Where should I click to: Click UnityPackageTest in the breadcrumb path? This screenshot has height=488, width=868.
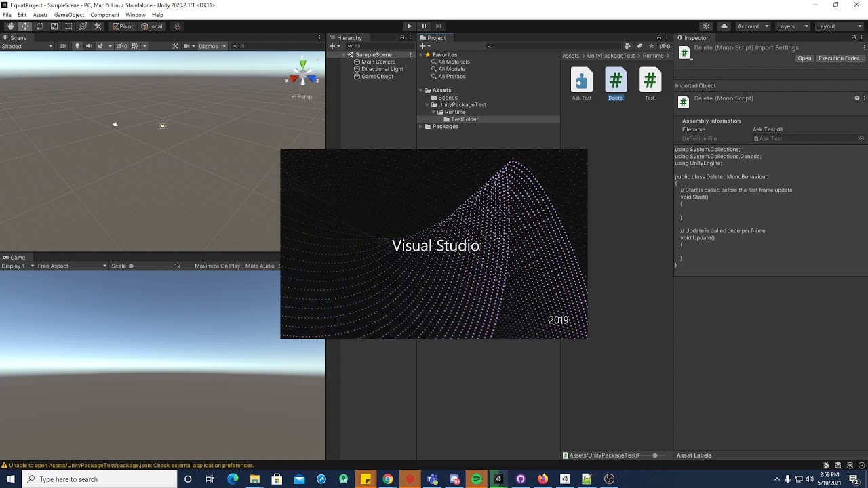point(611,56)
